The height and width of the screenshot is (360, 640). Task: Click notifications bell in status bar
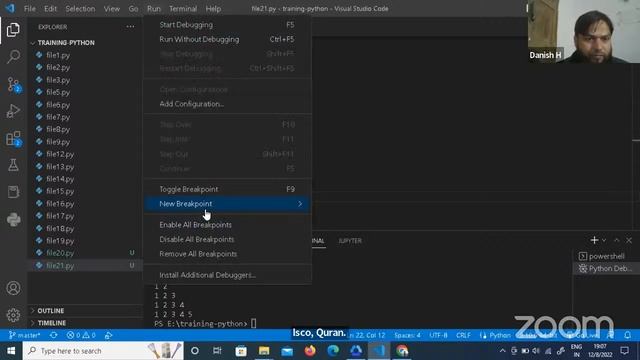coord(627,335)
